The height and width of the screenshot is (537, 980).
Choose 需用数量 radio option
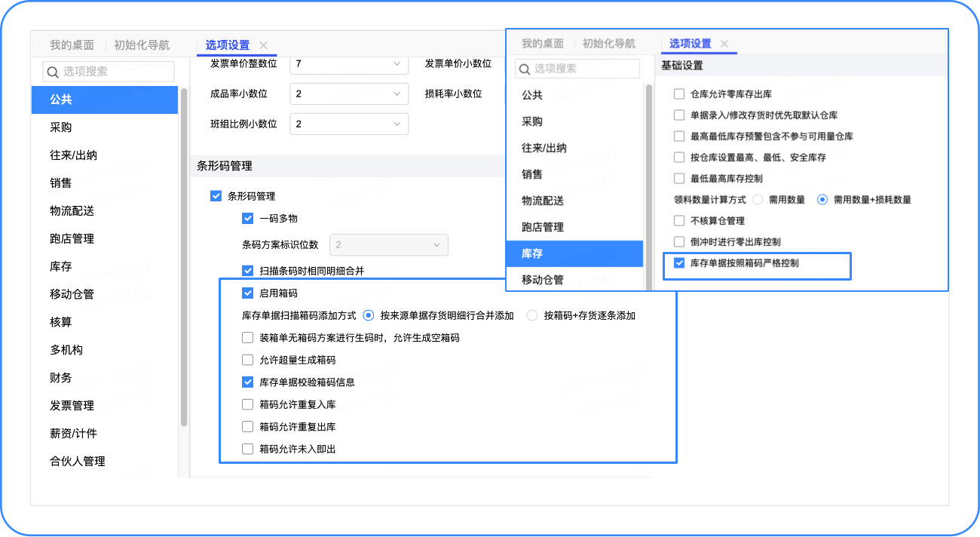pos(757,200)
